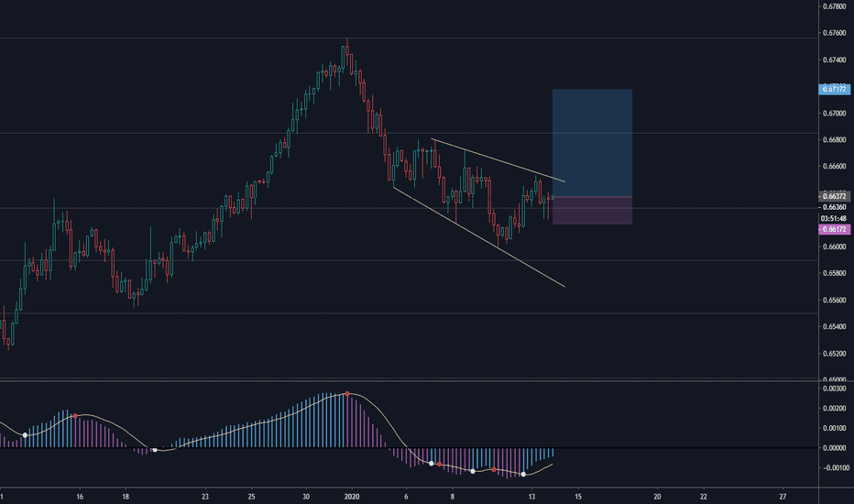Click the purple 0.66172 stop price label
Viewport: 854px width, 504px height.
(834, 230)
